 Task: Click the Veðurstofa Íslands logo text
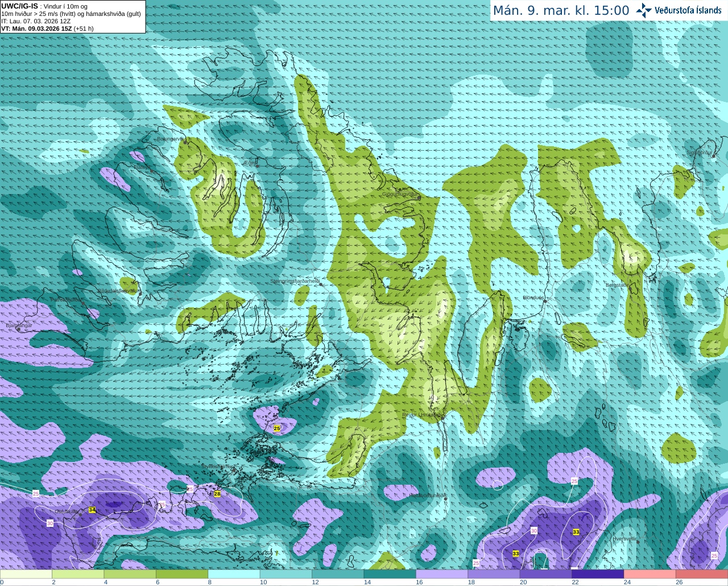click(x=688, y=10)
